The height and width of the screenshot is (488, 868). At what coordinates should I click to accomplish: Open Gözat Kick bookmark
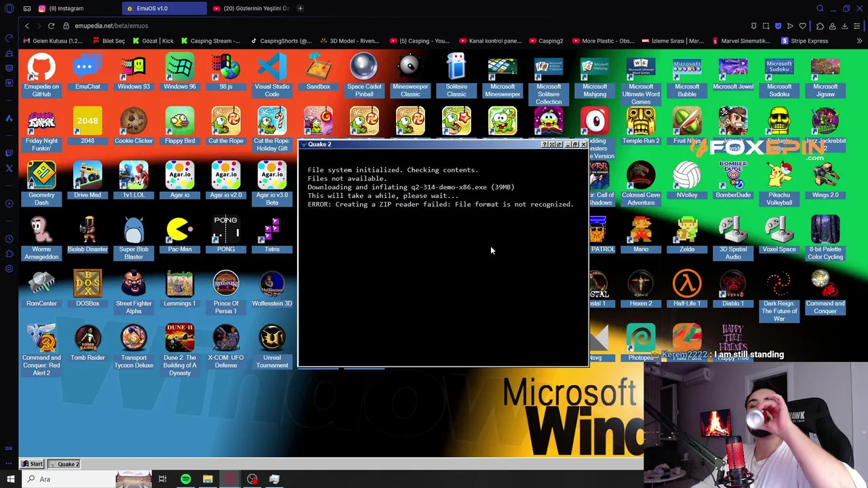tap(153, 41)
